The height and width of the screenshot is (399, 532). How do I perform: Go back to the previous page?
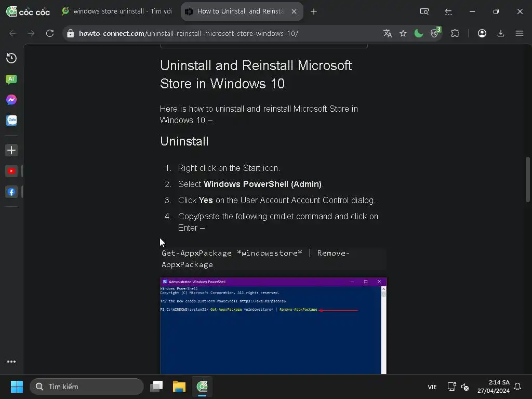click(12, 33)
